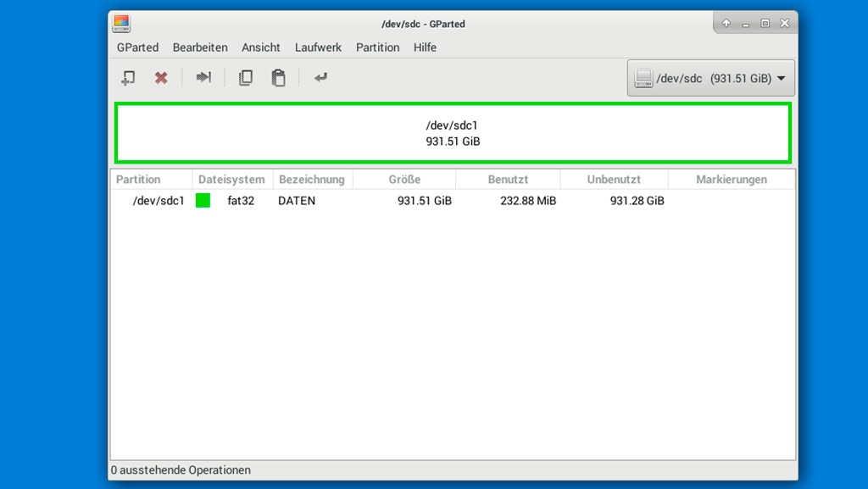Open the Partition menu
Image resolution: width=868 pixels, height=489 pixels.
click(377, 47)
